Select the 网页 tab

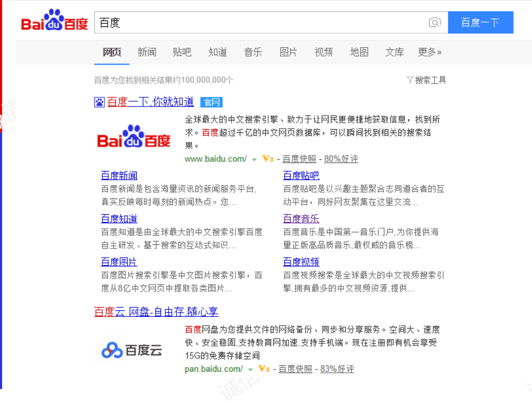coord(112,52)
